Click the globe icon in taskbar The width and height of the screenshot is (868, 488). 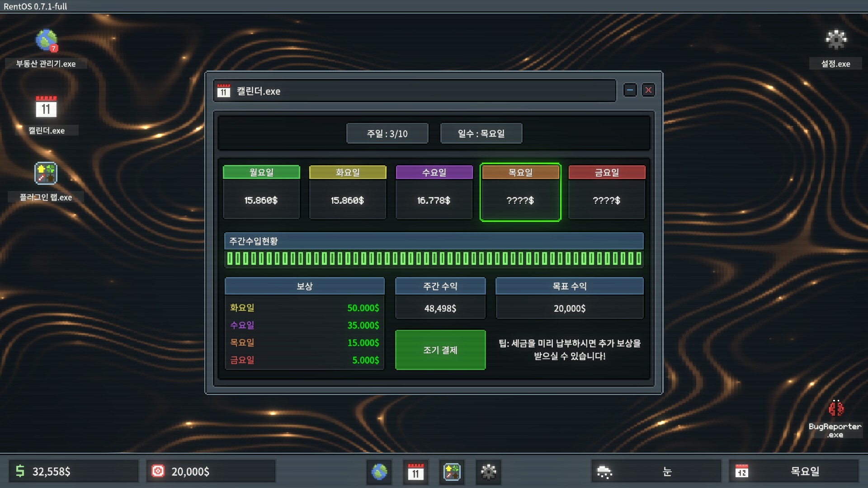379,472
